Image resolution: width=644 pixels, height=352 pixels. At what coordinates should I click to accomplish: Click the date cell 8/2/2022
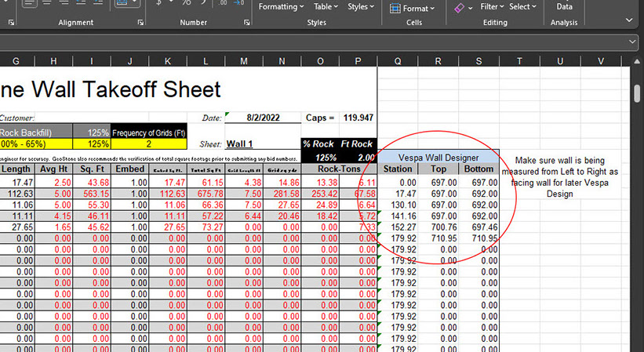pos(263,118)
